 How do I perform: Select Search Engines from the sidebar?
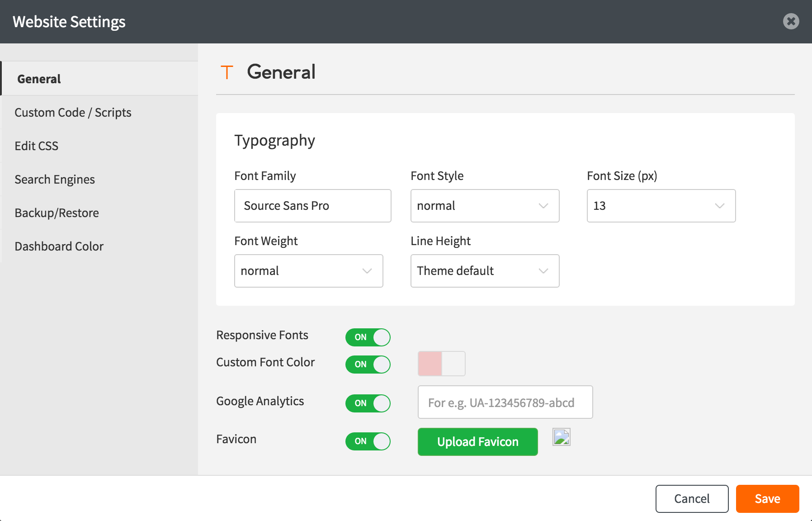point(55,180)
